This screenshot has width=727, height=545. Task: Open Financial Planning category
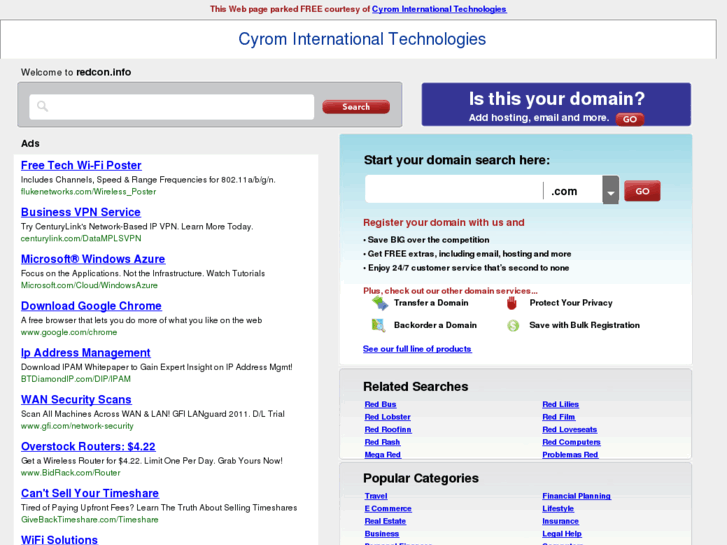577,496
